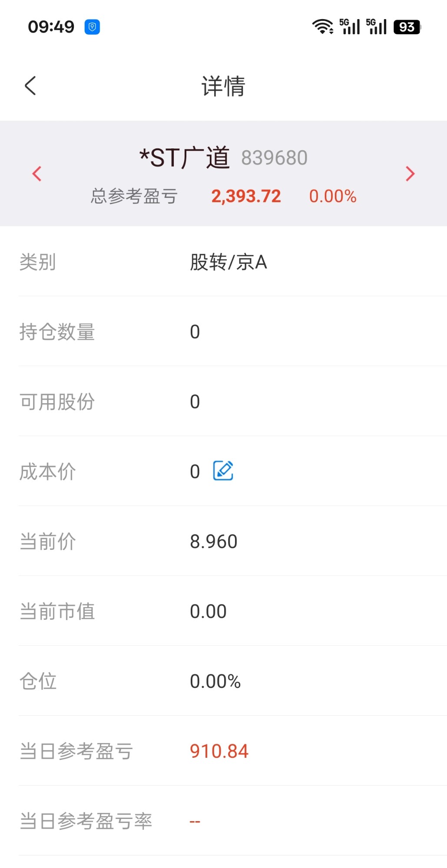Tap the first 5G signal icon
The height and width of the screenshot is (868, 447).
coord(350,27)
